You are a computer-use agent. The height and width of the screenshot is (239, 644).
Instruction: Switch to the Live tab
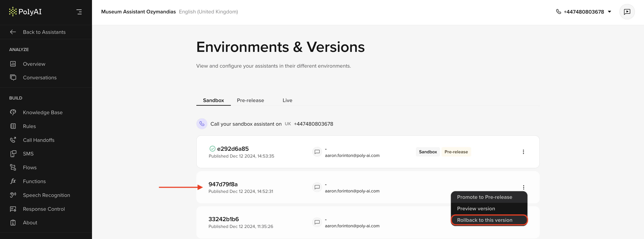(x=287, y=100)
